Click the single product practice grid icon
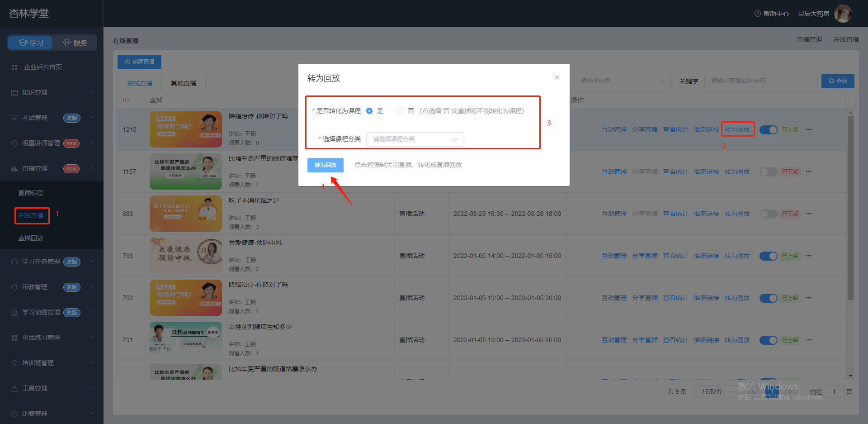The width and height of the screenshot is (868, 424). tap(14, 338)
